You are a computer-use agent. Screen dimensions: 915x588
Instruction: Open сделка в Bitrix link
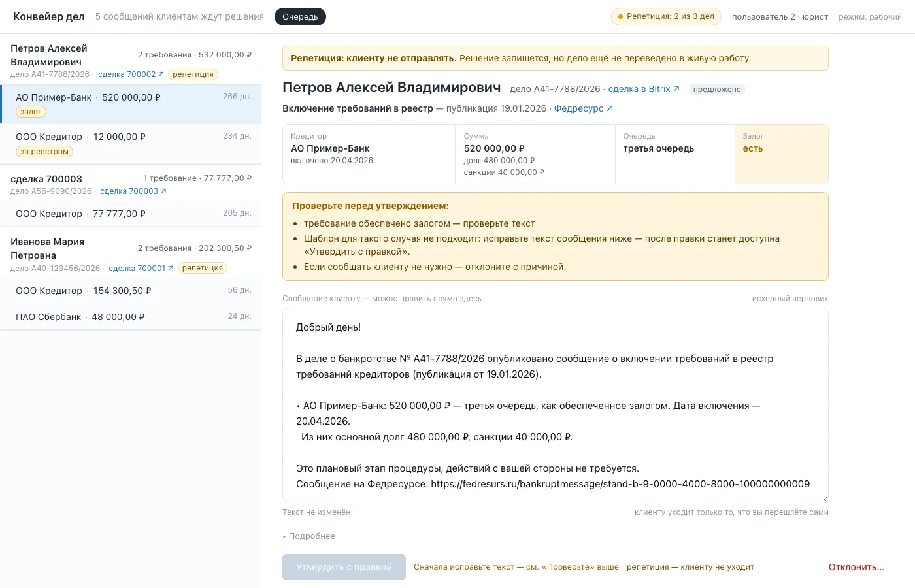644,89
